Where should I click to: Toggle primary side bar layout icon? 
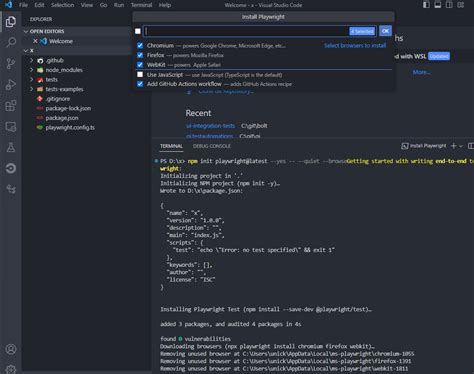click(x=426, y=5)
